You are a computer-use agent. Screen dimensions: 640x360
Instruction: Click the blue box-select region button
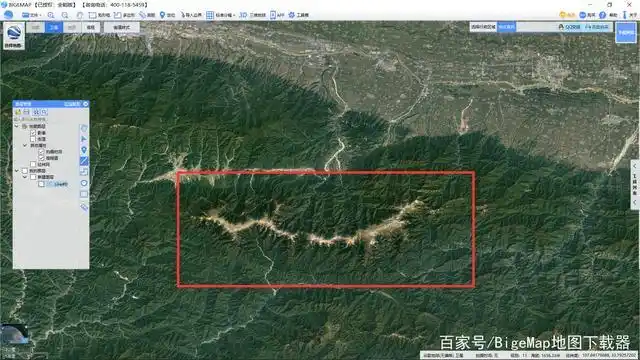coord(507,27)
